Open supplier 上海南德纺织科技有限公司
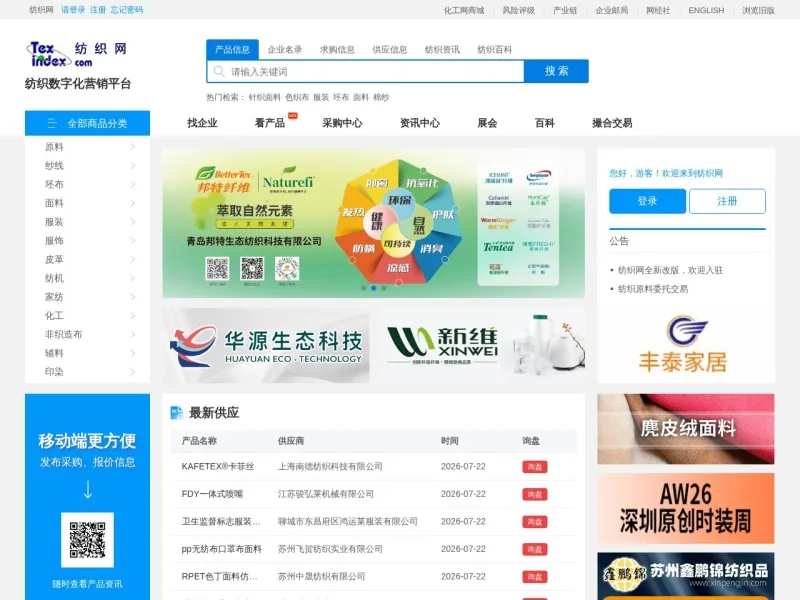The height and width of the screenshot is (600, 800). [330, 466]
